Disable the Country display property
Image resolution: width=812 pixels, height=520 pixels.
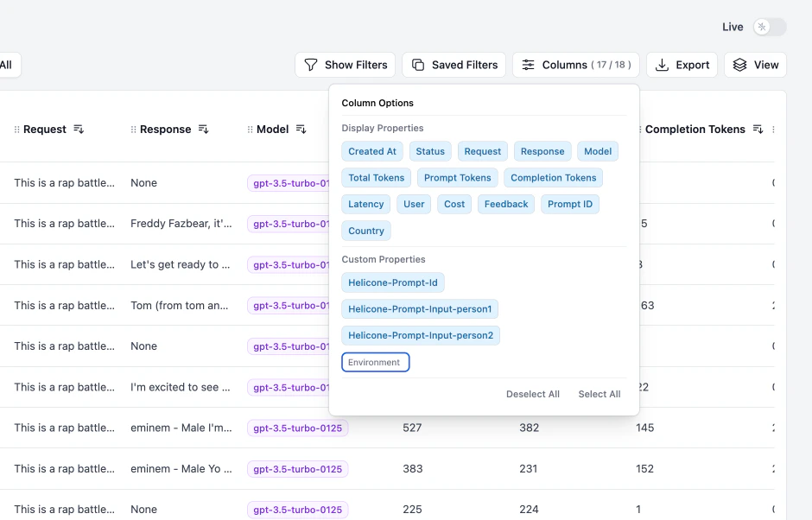[365, 231]
